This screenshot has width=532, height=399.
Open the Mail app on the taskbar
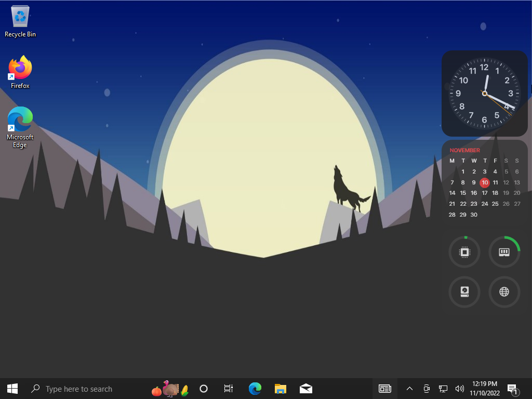click(305, 389)
